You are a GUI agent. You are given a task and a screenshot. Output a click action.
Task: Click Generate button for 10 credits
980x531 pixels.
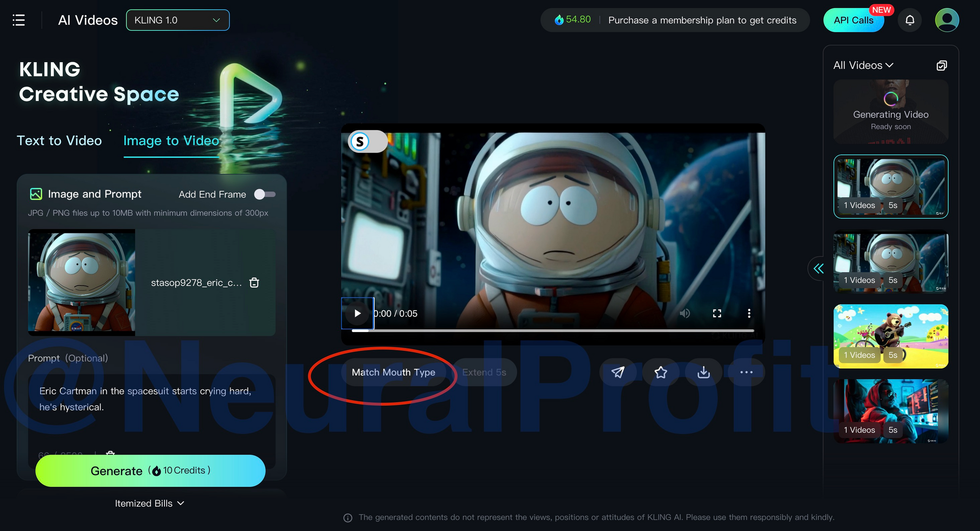click(x=150, y=471)
